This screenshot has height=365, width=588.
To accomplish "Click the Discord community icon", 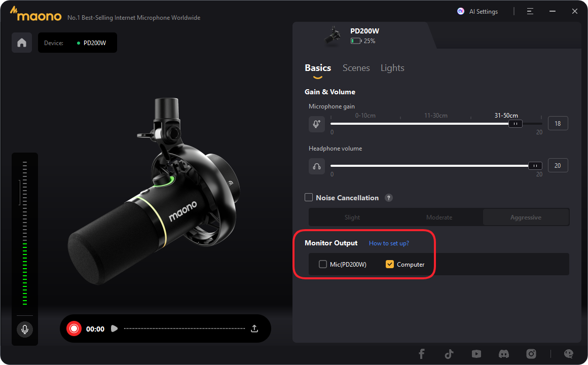I will (503, 354).
